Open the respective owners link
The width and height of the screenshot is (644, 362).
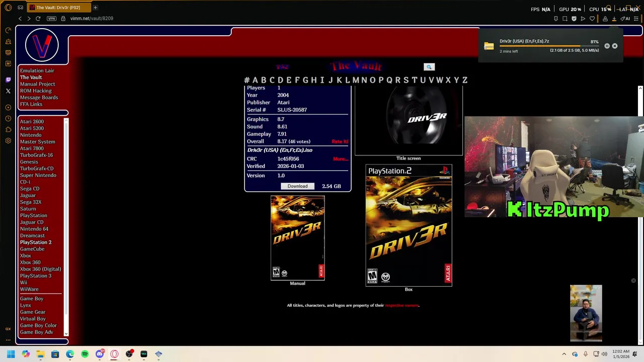pos(401,305)
